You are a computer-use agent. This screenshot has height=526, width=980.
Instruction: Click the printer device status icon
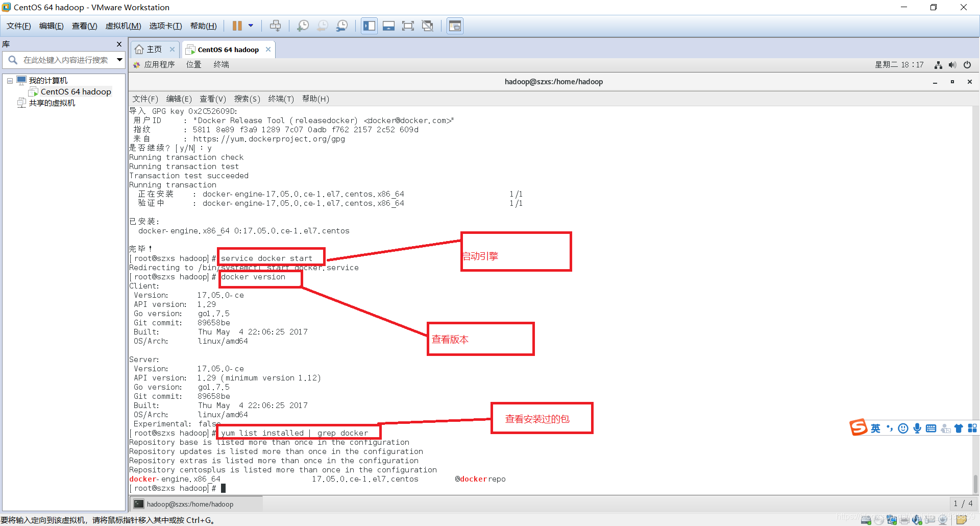(904, 520)
